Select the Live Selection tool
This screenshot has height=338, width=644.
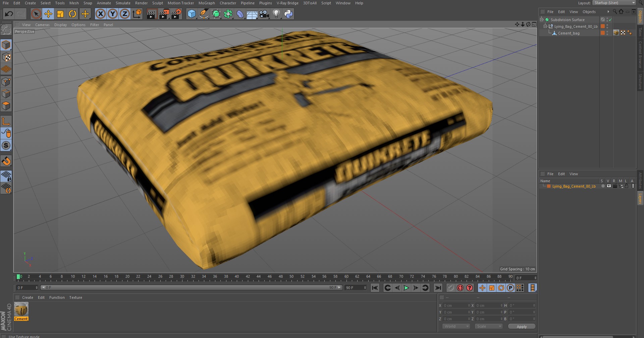tap(36, 14)
